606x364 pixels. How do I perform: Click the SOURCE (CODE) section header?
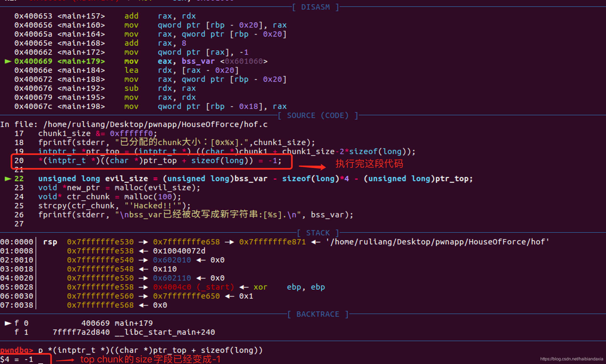(x=318, y=116)
